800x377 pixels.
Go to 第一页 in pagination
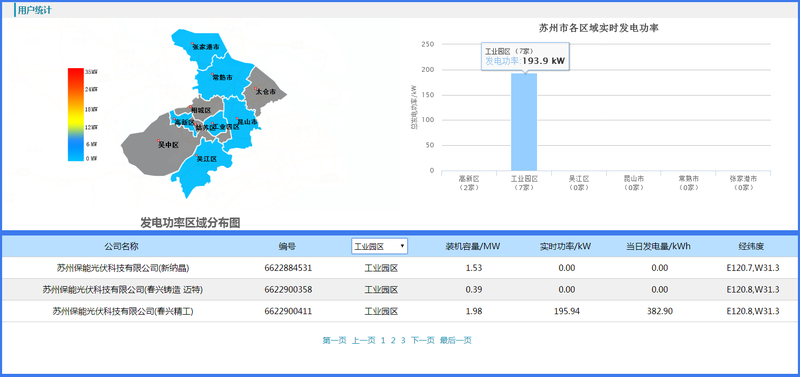334,340
